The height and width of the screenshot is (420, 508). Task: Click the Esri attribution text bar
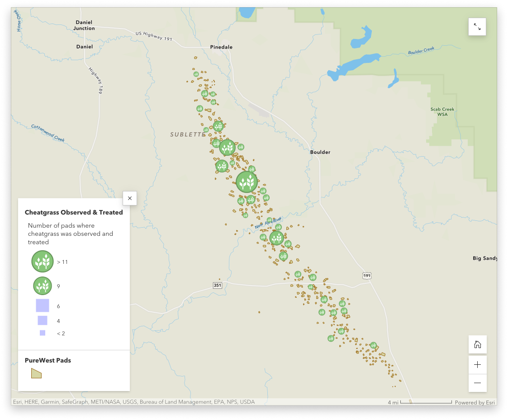[134, 402]
